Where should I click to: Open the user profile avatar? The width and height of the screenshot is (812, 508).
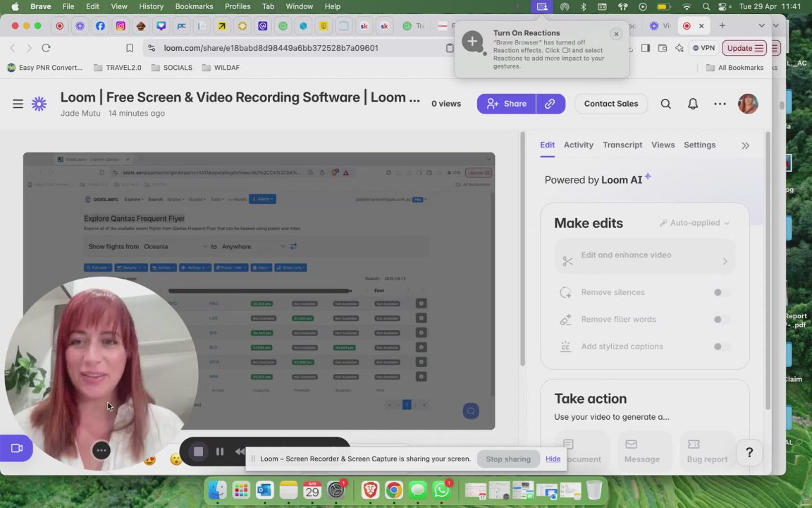pos(748,104)
